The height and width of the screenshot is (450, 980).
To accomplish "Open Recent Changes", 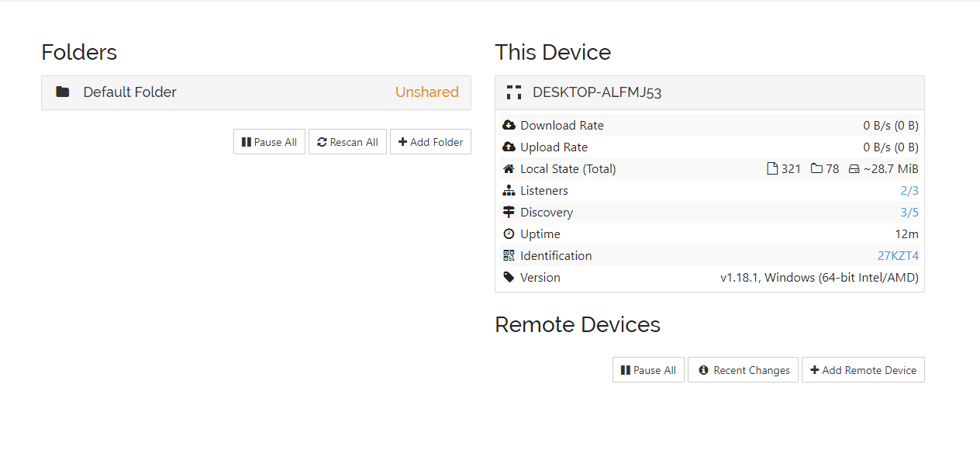I will [743, 370].
